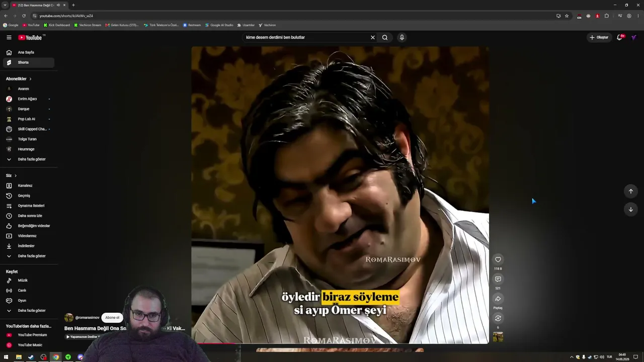
Task: Open the Evrim Ağacı subscription channel
Action: pyautogui.click(x=29, y=99)
